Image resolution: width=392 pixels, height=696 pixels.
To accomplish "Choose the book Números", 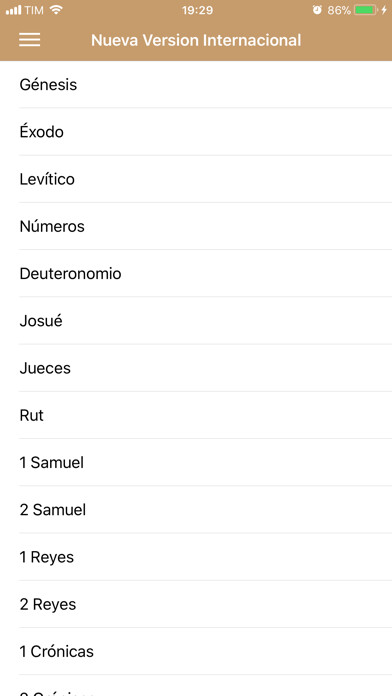I will click(196, 226).
